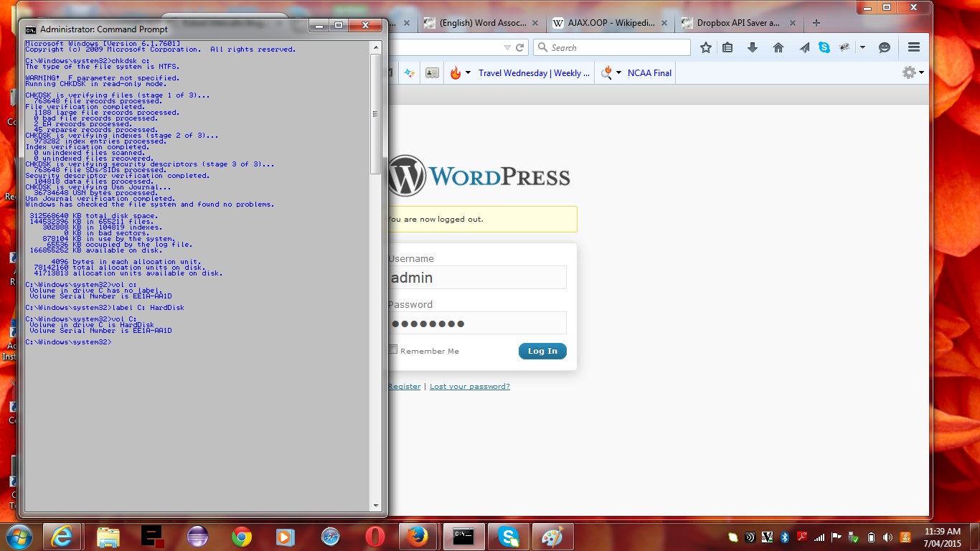Click the Command Prompt vertical scrollbar thumb
The image size is (980, 551).
[376, 113]
